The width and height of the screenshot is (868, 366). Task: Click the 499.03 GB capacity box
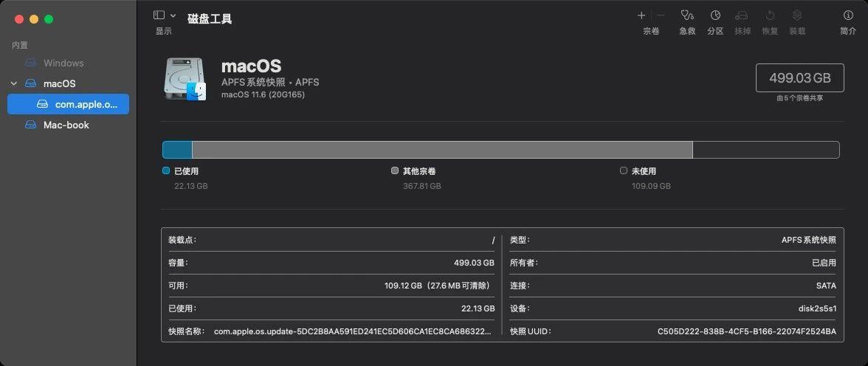pyautogui.click(x=800, y=78)
